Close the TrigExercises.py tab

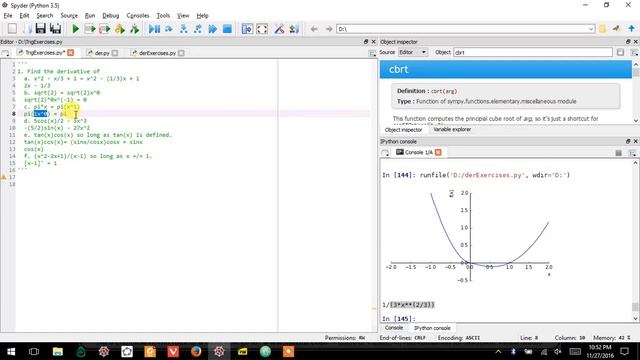[71, 53]
